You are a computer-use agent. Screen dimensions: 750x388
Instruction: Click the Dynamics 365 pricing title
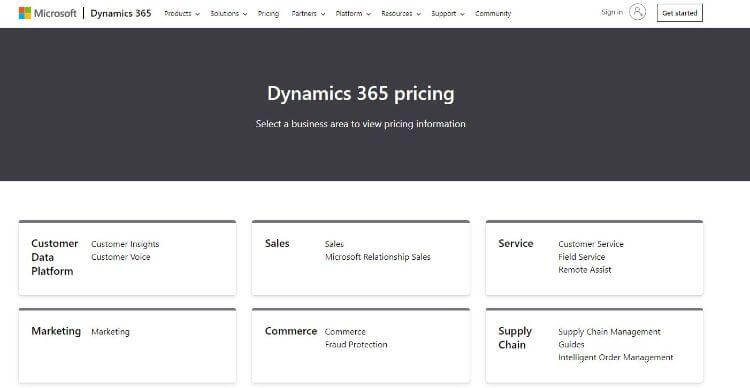361,94
